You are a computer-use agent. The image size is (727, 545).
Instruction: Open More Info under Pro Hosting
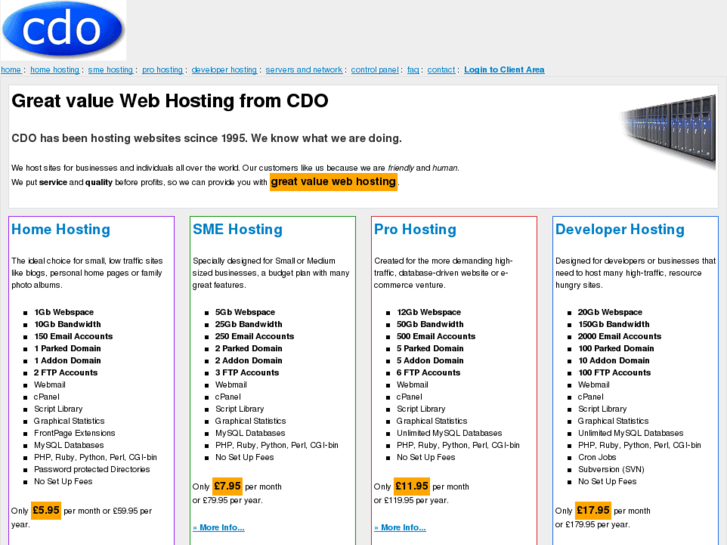pyautogui.click(x=400, y=527)
